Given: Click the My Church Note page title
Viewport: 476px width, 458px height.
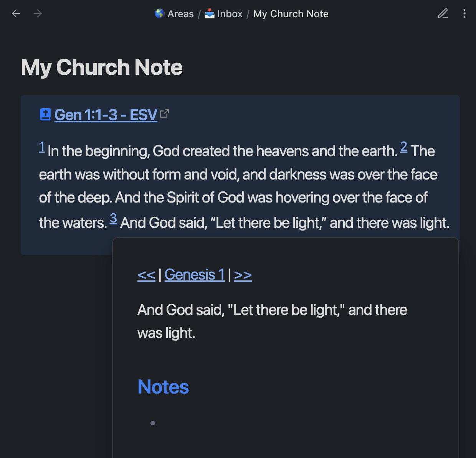Looking at the screenshot, I should point(102,68).
